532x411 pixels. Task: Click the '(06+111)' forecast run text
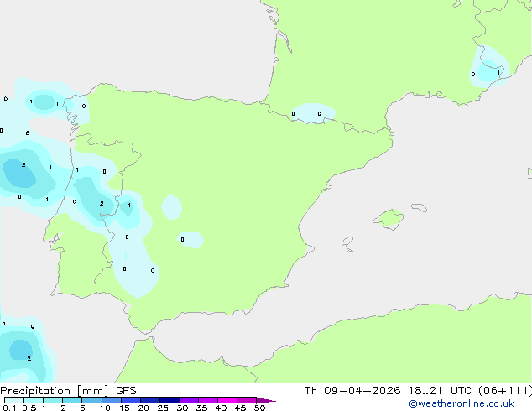(505, 391)
